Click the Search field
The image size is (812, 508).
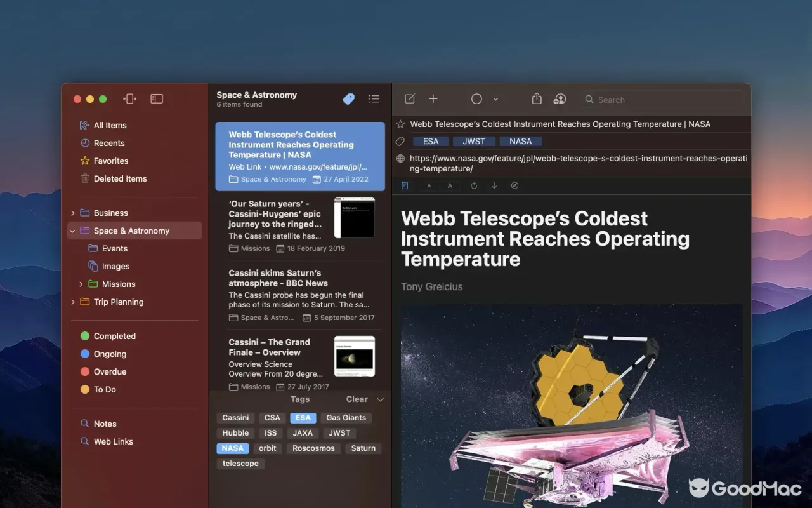coord(661,100)
